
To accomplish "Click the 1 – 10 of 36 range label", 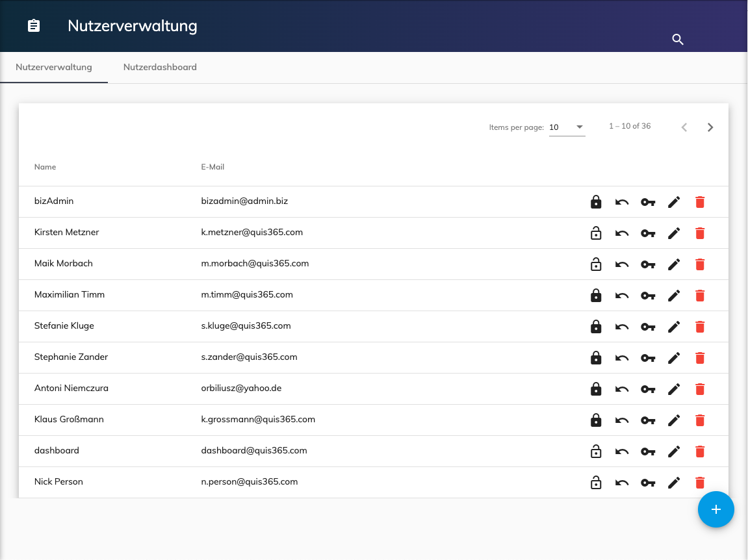I will click(x=630, y=126).
